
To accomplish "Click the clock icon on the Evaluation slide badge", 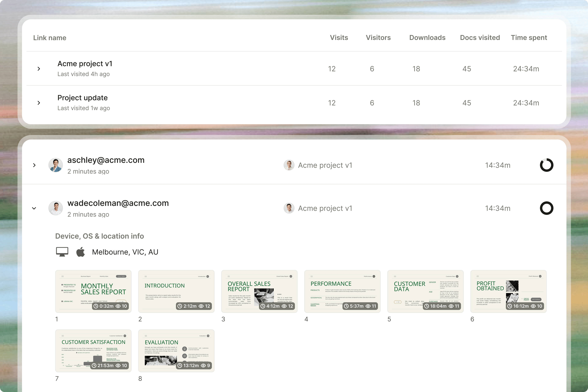I will [180, 365].
